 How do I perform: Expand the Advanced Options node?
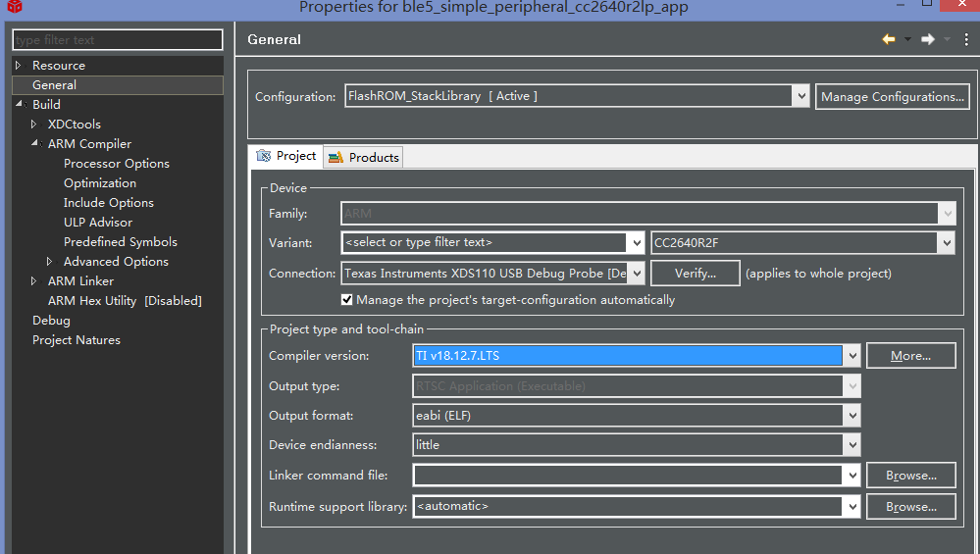tap(49, 261)
